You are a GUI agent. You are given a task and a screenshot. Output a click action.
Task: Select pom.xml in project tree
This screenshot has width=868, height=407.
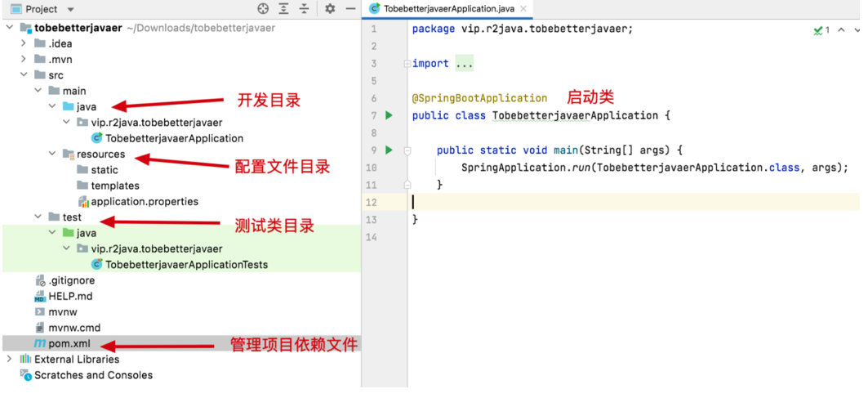69,344
